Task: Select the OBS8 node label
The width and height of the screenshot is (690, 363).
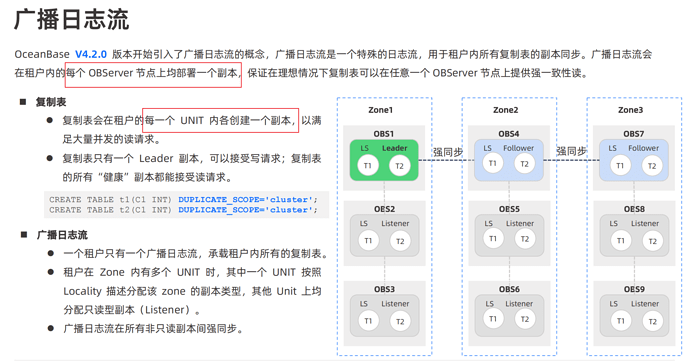Action: pos(634,209)
